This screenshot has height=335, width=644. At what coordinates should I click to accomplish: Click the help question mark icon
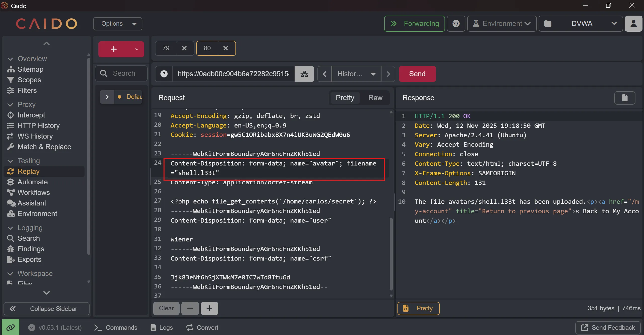pos(164,74)
